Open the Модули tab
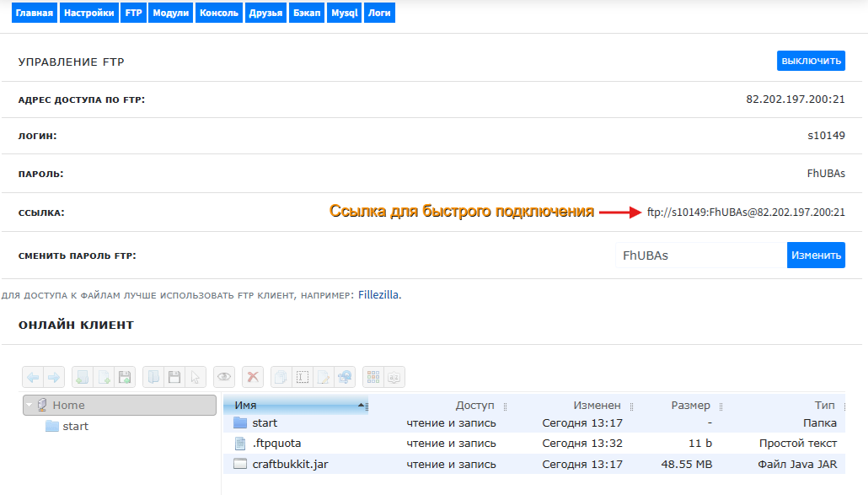The image size is (868, 495). tap(170, 13)
